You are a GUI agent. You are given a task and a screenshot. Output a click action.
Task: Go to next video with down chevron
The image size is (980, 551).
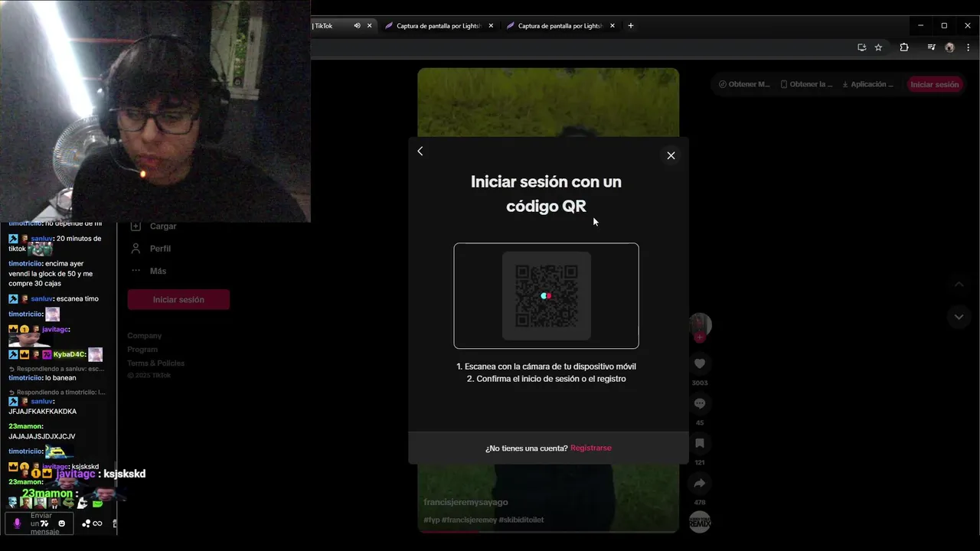(x=959, y=316)
